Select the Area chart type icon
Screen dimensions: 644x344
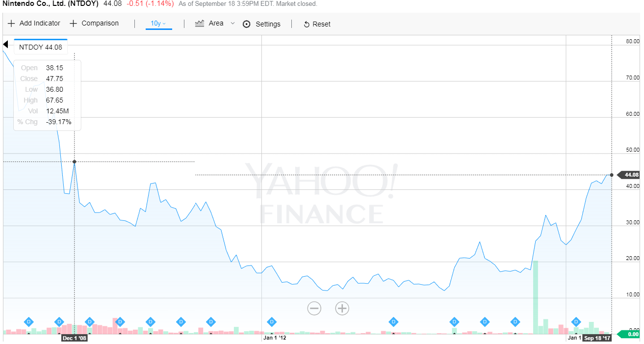click(199, 23)
